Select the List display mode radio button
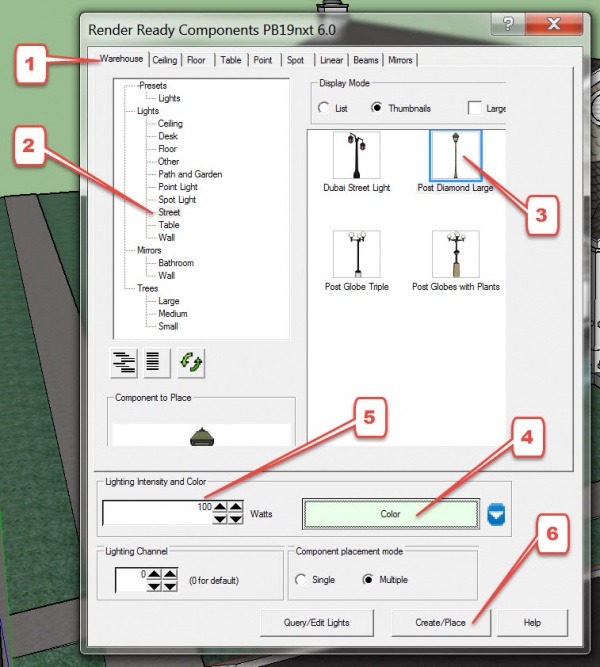The image size is (600, 667). tap(324, 108)
